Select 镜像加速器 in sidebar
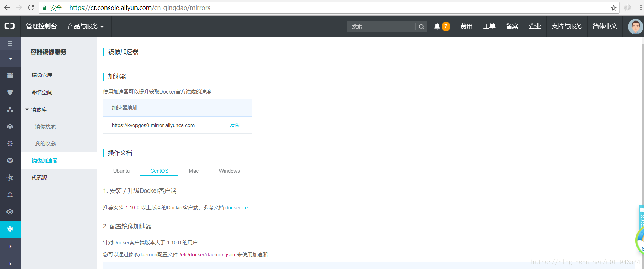 (x=45, y=160)
